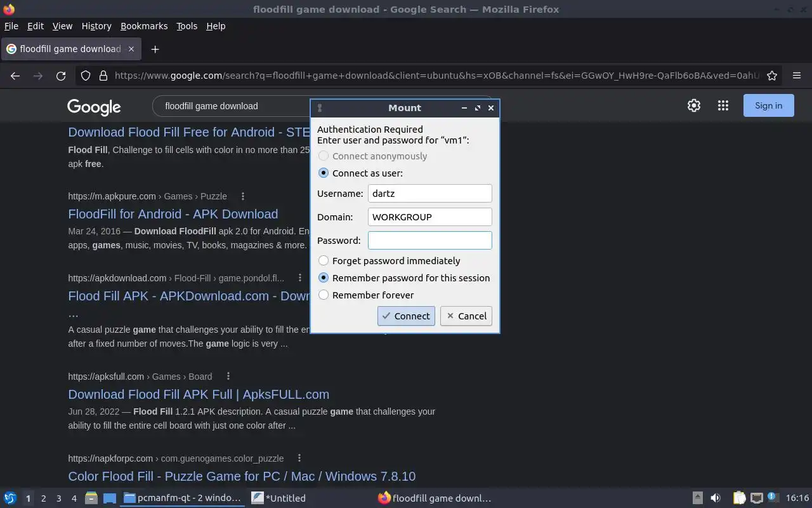Open the View menu
Viewport: 812px width, 508px height.
point(62,26)
